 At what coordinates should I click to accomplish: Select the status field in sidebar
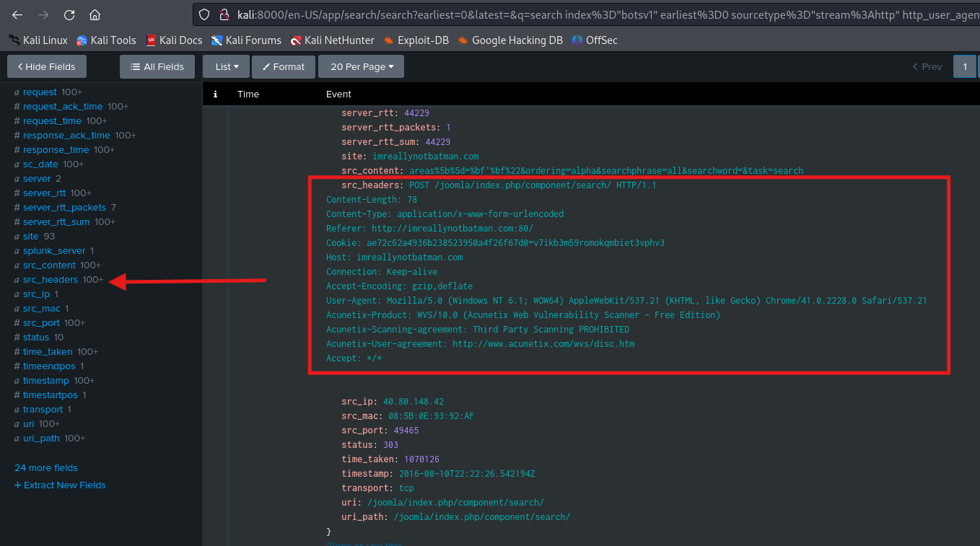tap(36, 338)
